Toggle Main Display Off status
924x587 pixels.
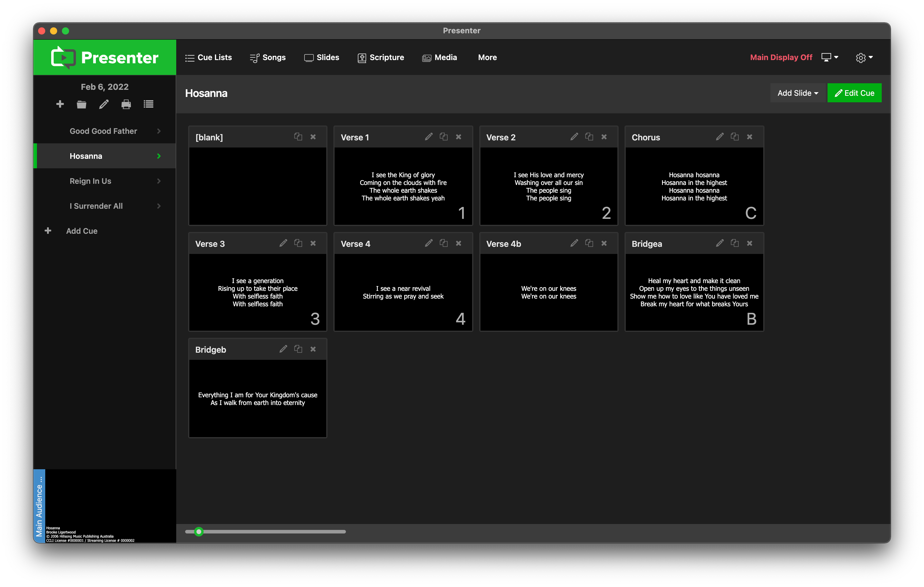(781, 57)
